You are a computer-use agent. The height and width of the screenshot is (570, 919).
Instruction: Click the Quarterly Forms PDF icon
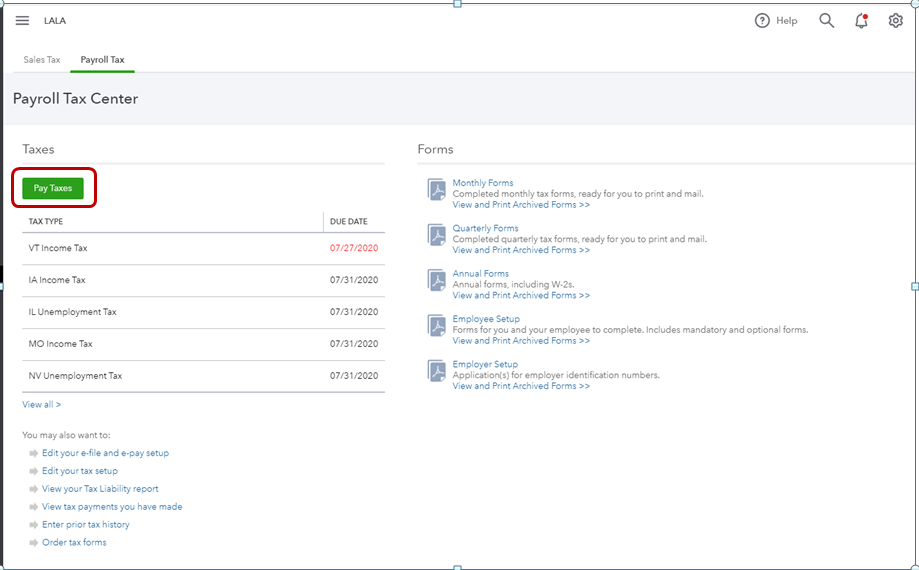point(436,235)
